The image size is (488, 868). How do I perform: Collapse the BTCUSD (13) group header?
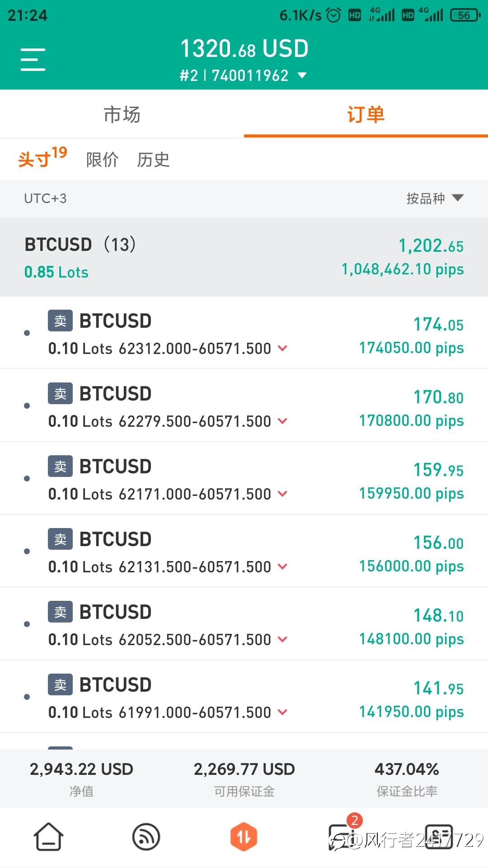coord(244,257)
